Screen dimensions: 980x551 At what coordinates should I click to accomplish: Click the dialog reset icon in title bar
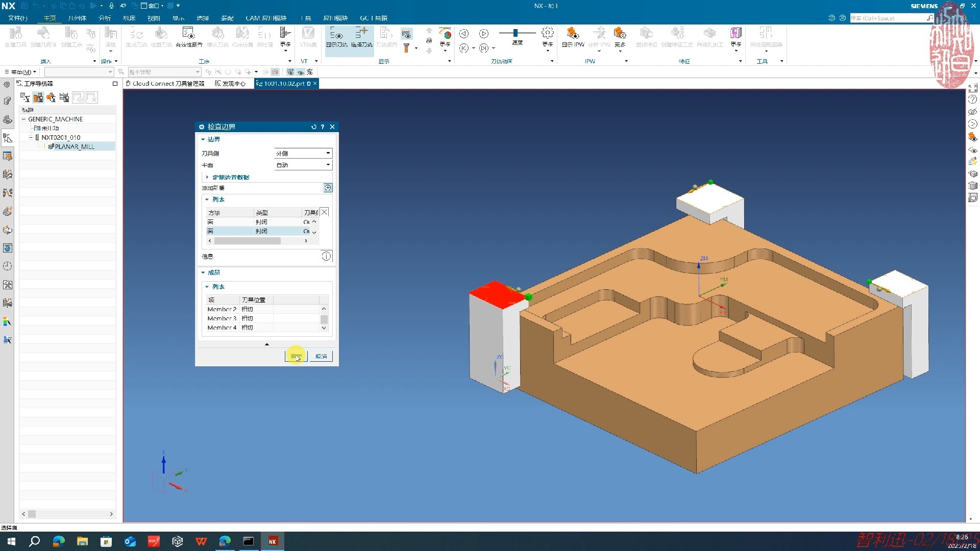313,127
